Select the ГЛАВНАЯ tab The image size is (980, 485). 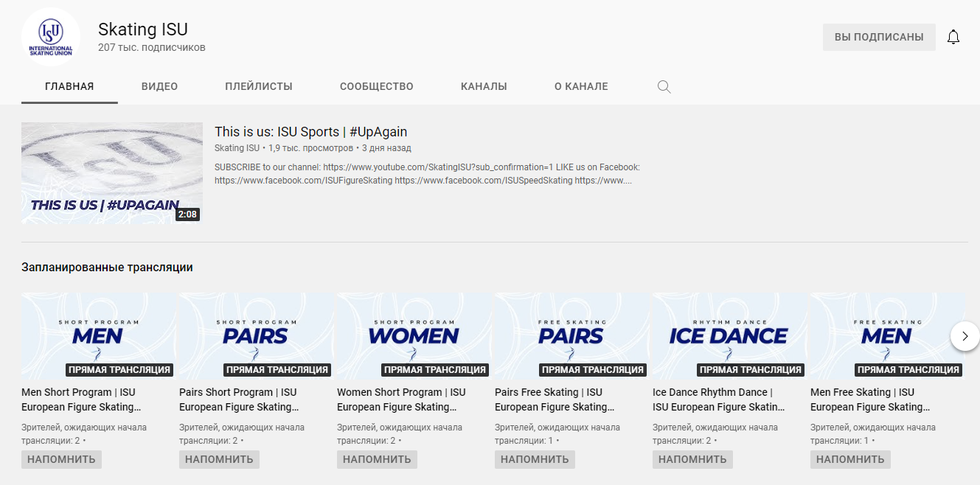(x=69, y=86)
